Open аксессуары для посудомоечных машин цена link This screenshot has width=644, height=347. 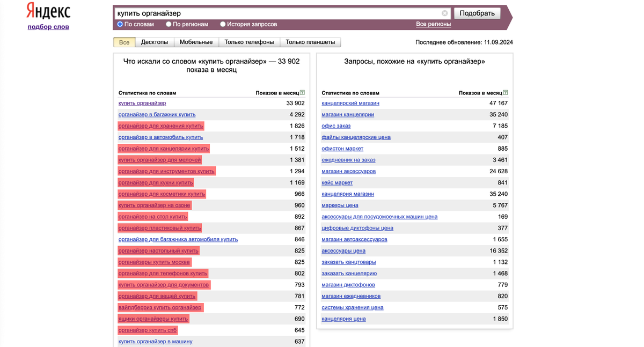click(379, 217)
